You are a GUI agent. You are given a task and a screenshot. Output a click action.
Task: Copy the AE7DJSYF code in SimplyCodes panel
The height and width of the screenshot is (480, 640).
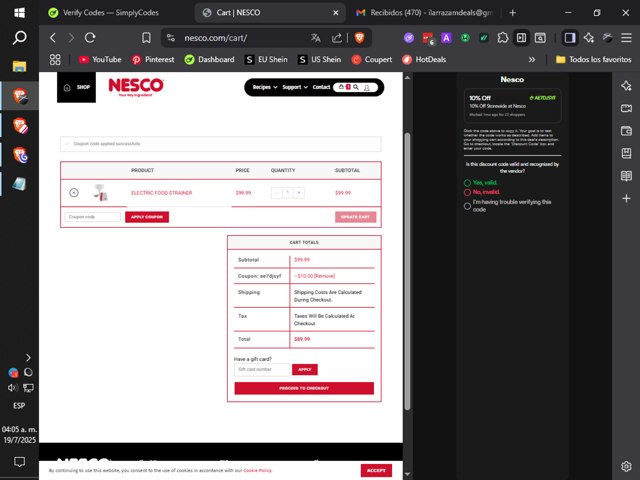(542, 98)
